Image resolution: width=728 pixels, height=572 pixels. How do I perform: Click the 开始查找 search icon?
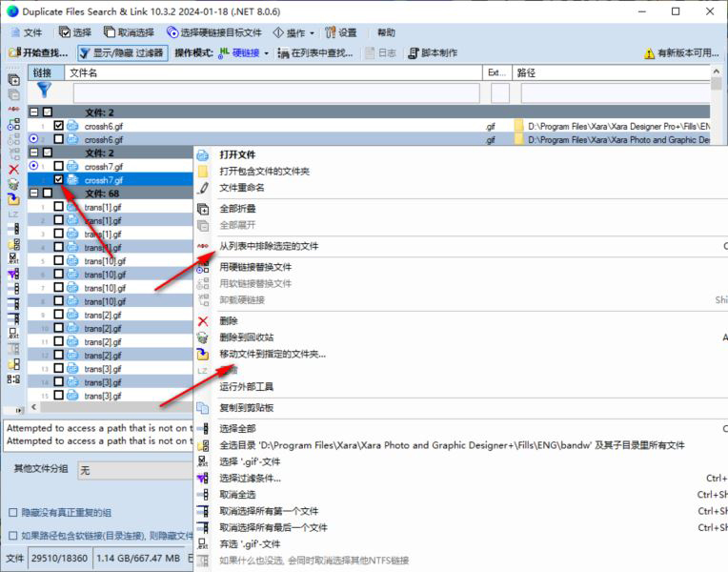[14, 53]
